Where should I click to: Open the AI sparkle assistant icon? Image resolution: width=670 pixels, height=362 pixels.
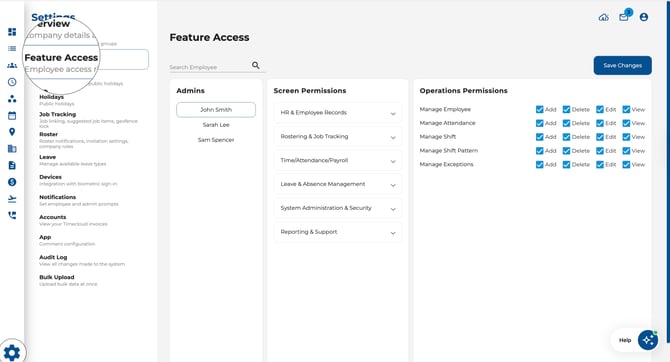pos(648,340)
